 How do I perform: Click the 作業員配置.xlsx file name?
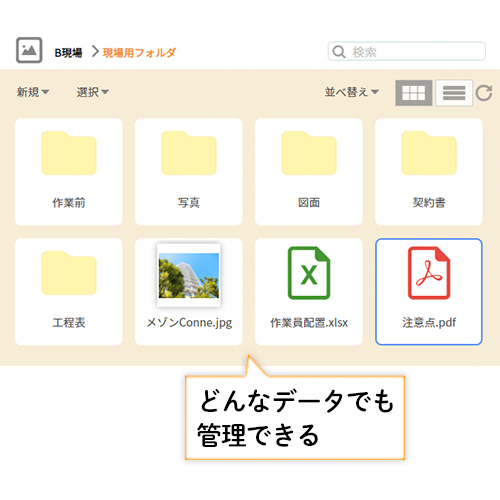point(309,323)
